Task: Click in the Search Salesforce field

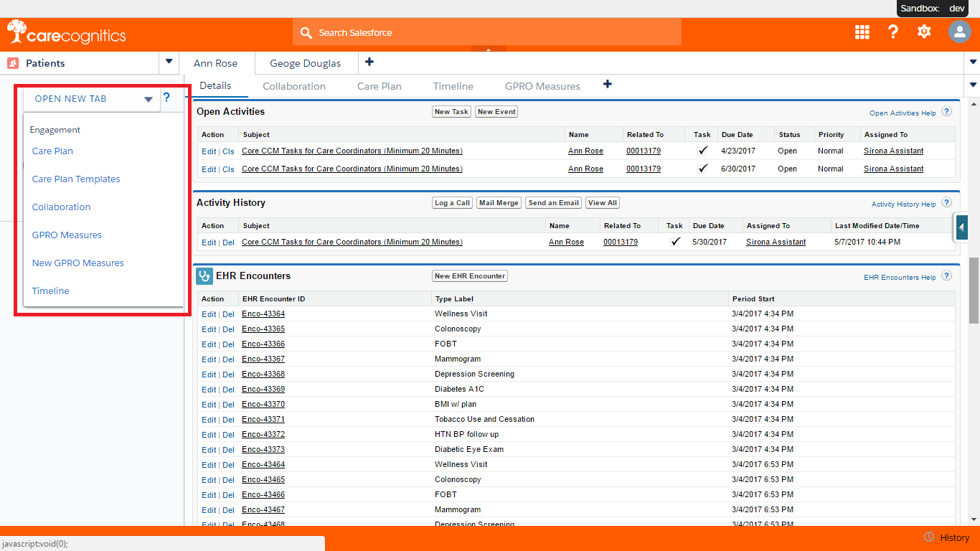Action: point(488,32)
